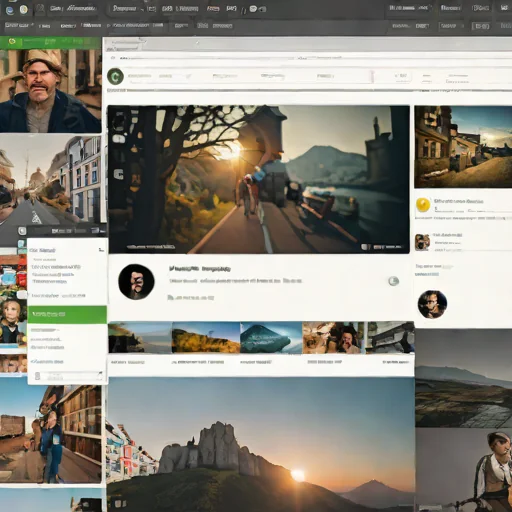This screenshot has height=512, width=512.
Task: Open the gray shelves thumbnail at the strip's end
Action: click(x=390, y=338)
